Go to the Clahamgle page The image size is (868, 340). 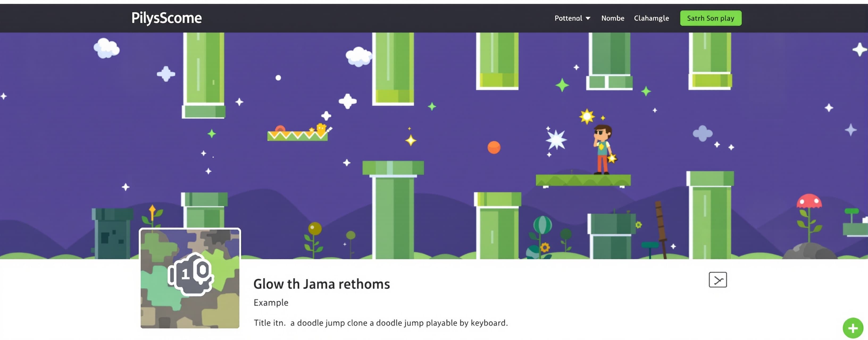tap(651, 18)
